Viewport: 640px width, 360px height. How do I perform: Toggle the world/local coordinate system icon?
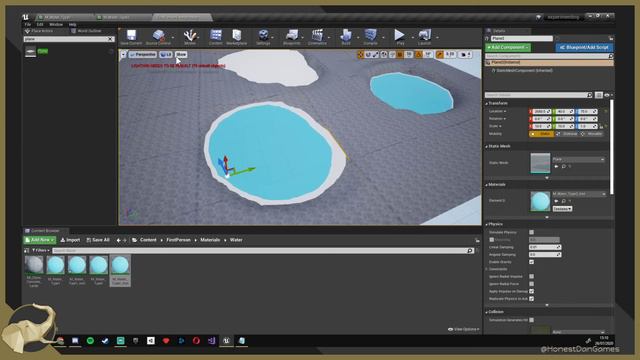coord(384,54)
